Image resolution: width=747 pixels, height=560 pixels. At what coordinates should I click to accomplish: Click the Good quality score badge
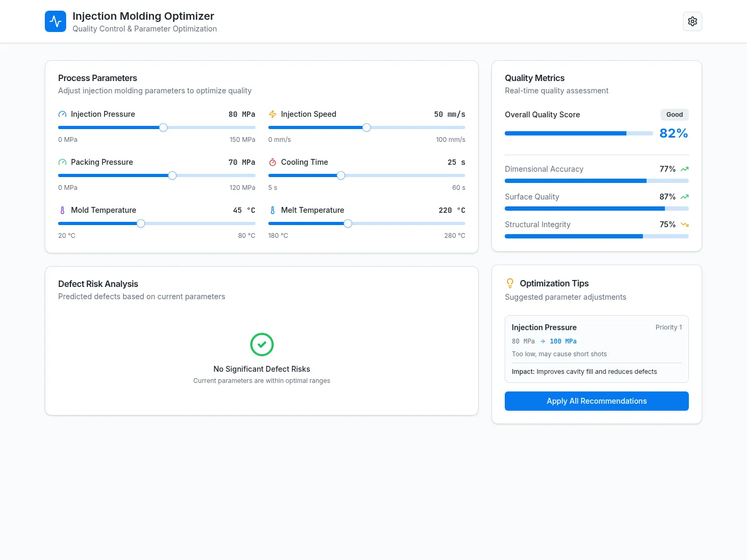click(x=674, y=115)
